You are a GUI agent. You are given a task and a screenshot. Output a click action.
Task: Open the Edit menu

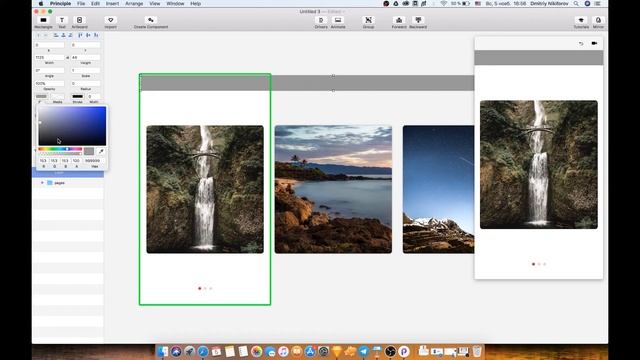(x=96, y=4)
